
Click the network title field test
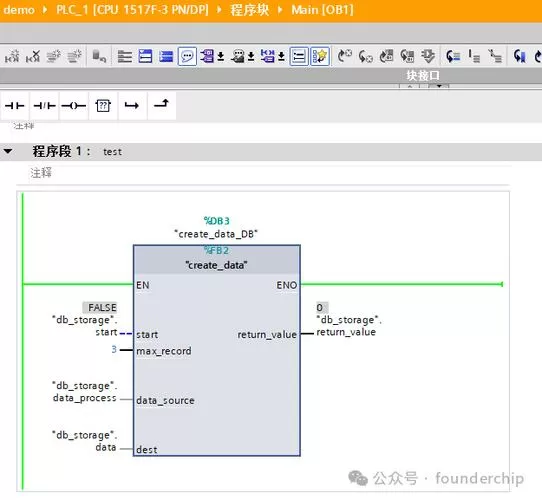pyautogui.click(x=112, y=152)
